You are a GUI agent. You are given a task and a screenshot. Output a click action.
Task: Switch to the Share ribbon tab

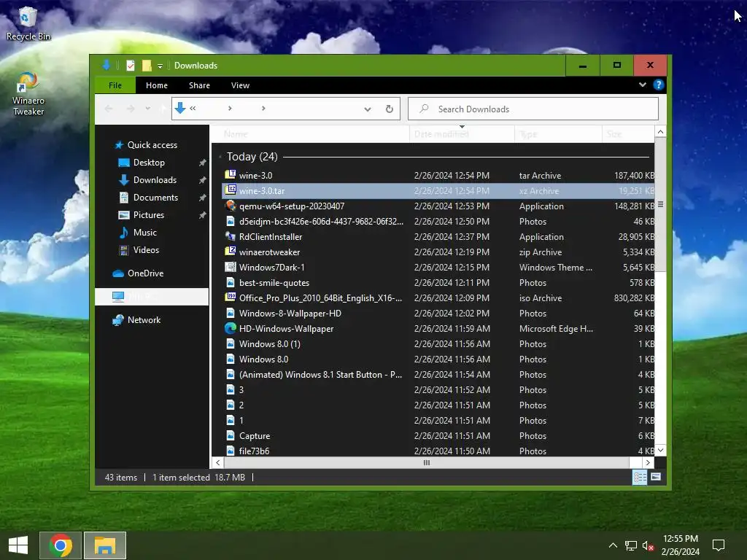pos(199,85)
